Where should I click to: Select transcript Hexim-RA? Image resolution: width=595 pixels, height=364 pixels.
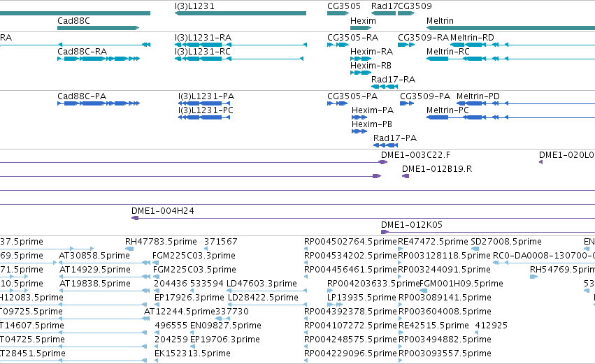[x=361, y=59]
